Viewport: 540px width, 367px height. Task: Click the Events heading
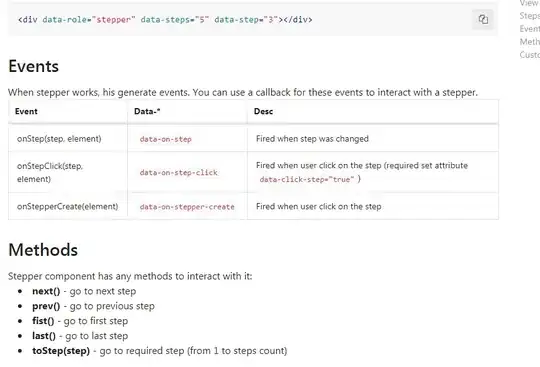pos(33,66)
